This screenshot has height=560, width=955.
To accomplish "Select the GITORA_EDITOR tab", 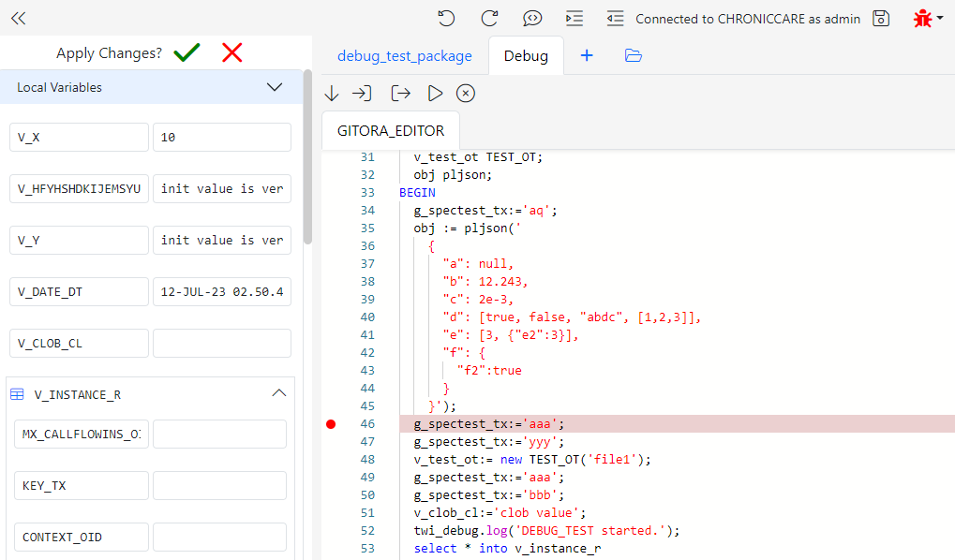I will pyautogui.click(x=390, y=130).
